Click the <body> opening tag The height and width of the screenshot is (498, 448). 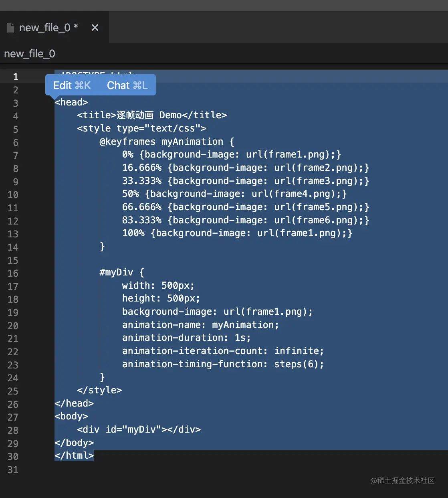pos(71,417)
